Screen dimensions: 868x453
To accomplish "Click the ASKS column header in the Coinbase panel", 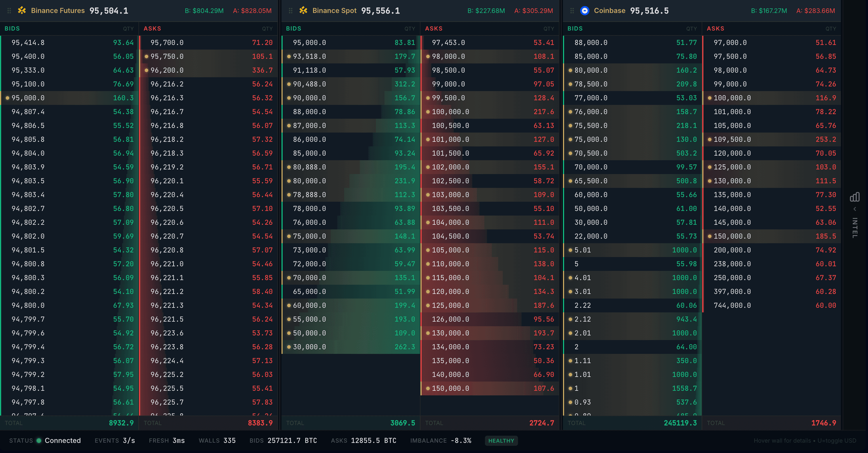I will (x=716, y=29).
